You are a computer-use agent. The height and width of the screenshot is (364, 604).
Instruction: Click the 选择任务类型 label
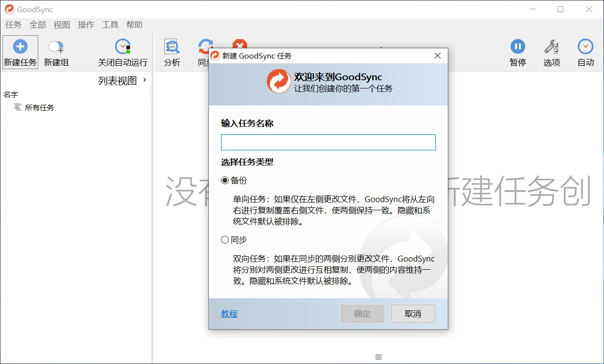[247, 162]
